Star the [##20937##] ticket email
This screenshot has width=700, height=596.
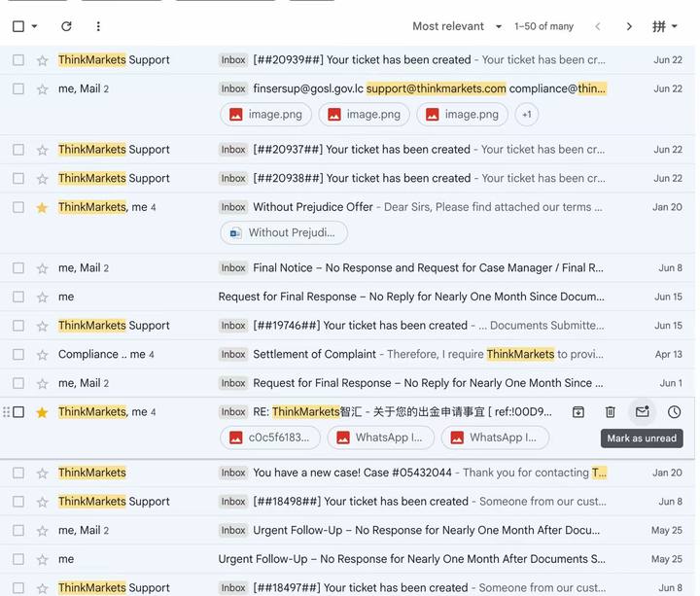coord(43,150)
